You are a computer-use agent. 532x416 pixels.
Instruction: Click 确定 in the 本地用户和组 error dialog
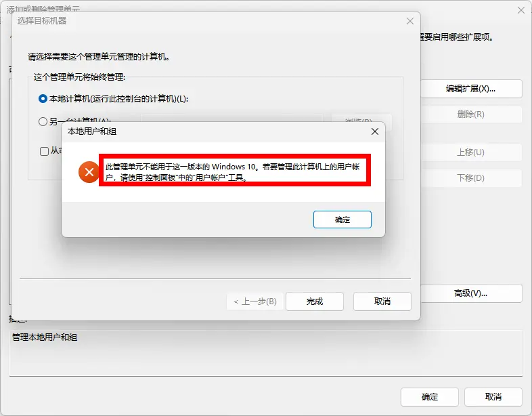point(342,220)
